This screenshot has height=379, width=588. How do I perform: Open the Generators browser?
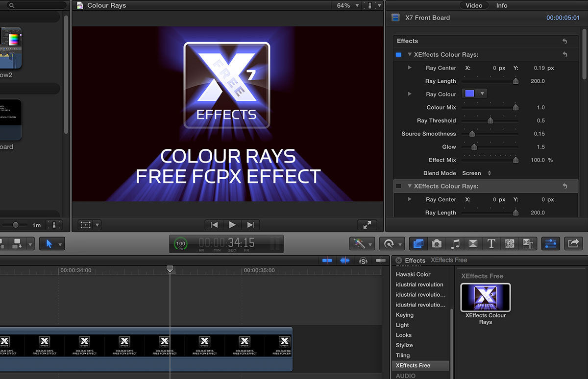(x=510, y=243)
